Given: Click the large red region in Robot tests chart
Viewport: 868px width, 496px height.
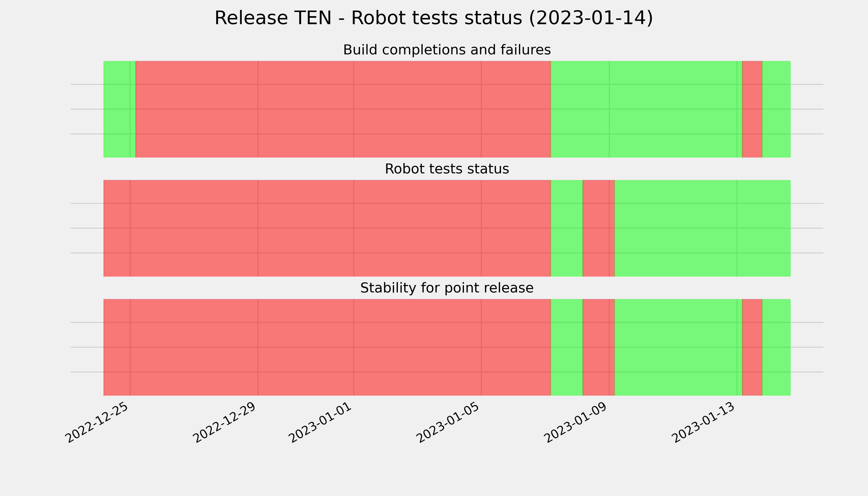Looking at the screenshot, I should tap(327, 228).
